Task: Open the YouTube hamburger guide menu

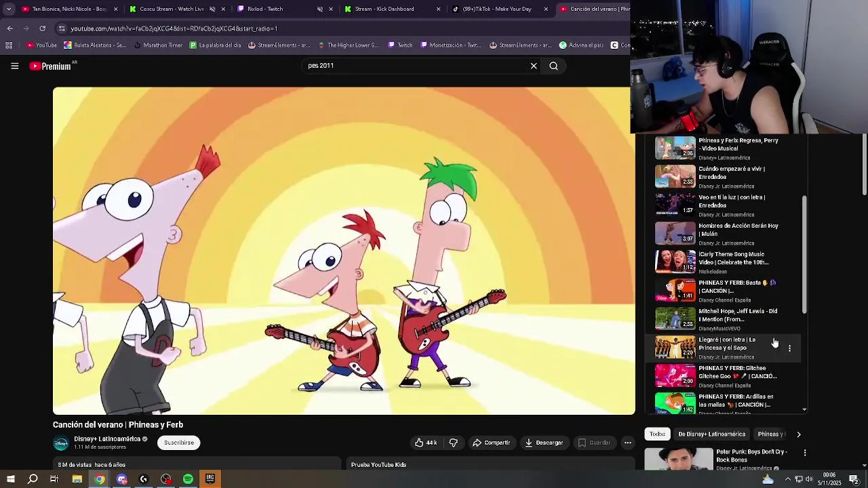Action: (x=14, y=66)
